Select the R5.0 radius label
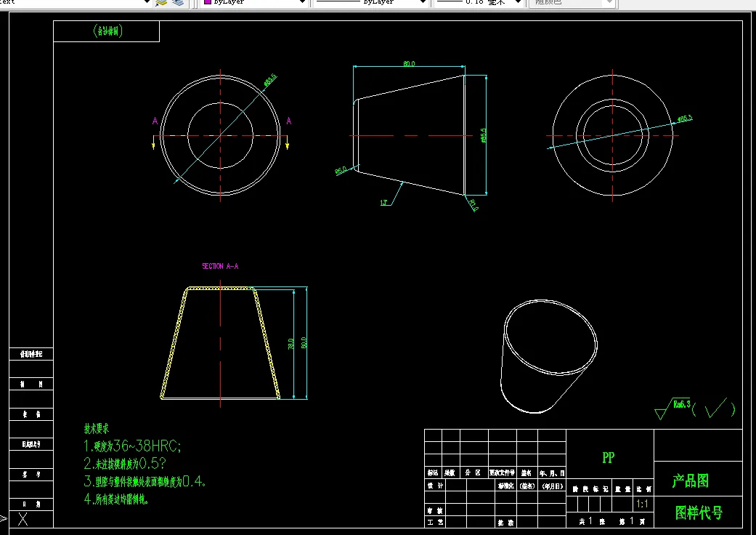This screenshot has height=535, width=756. 341,171
